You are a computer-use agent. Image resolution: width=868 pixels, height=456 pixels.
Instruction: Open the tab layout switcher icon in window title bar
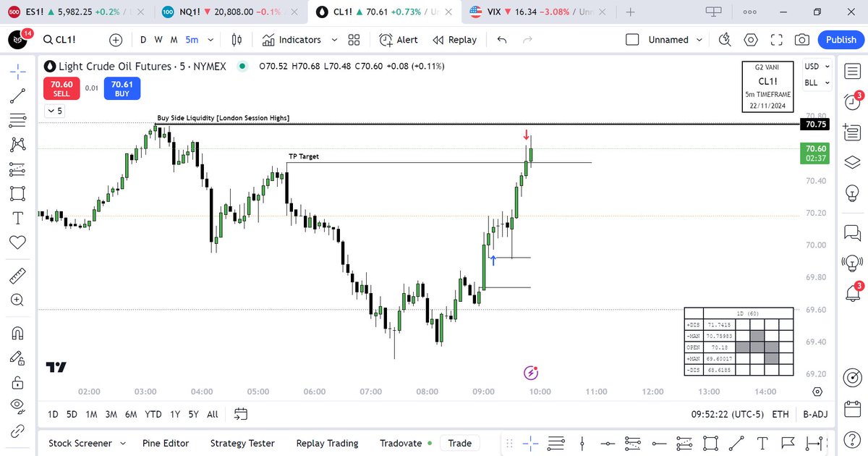(x=714, y=12)
